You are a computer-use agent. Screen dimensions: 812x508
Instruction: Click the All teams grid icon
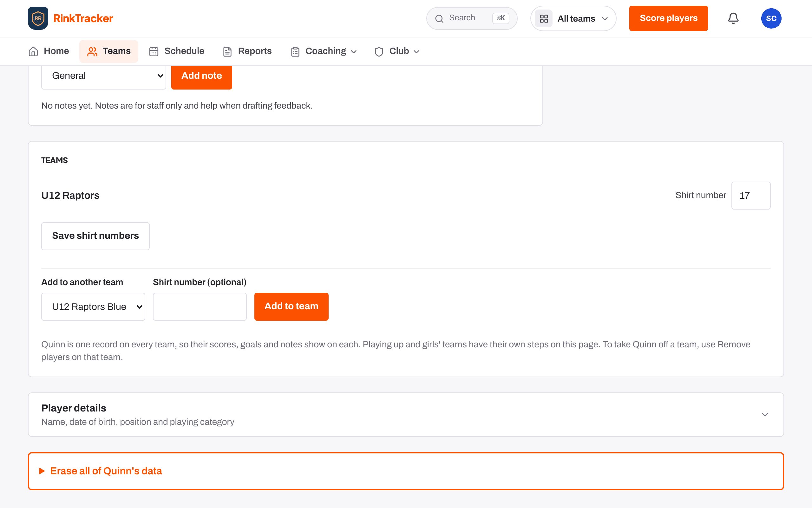click(544, 18)
